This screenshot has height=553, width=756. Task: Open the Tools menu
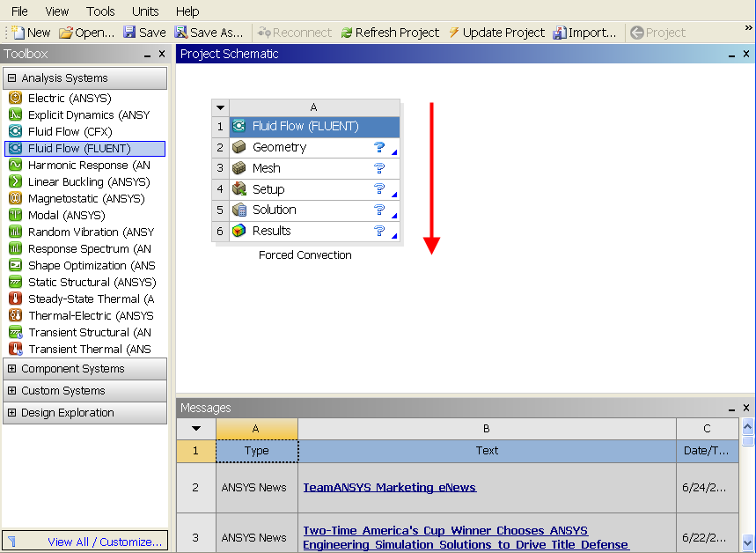coord(100,11)
